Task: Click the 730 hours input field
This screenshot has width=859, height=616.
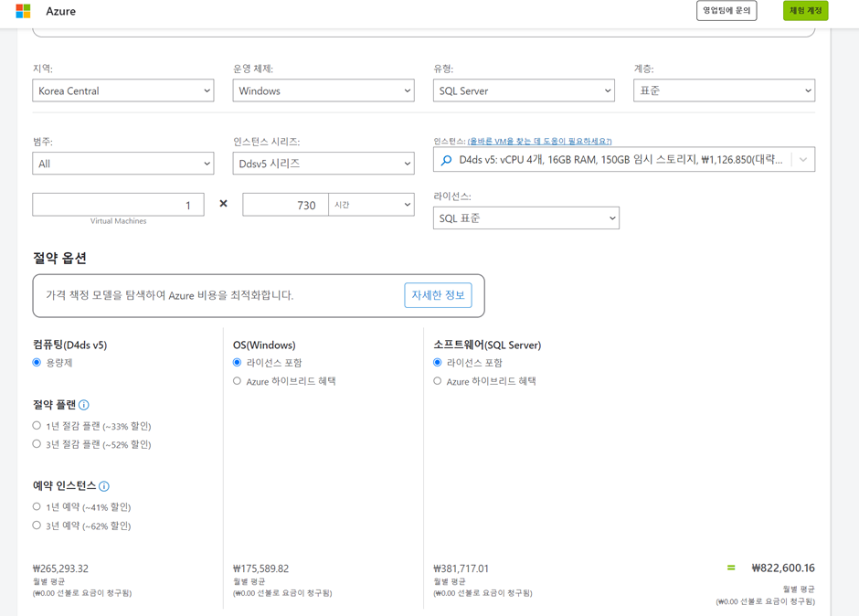Action: coord(285,205)
